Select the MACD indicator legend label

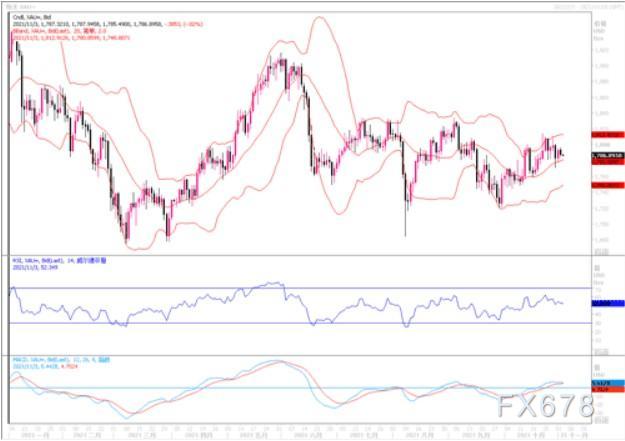coord(61,360)
